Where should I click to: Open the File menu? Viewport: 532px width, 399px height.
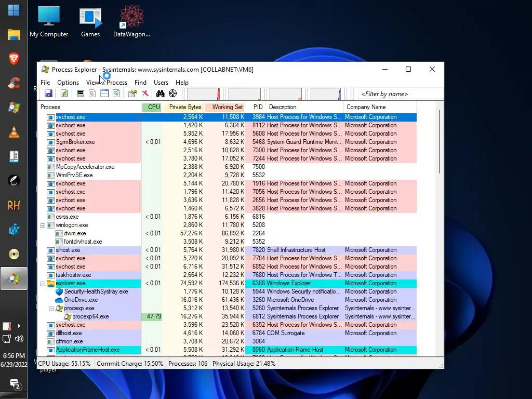click(x=45, y=83)
